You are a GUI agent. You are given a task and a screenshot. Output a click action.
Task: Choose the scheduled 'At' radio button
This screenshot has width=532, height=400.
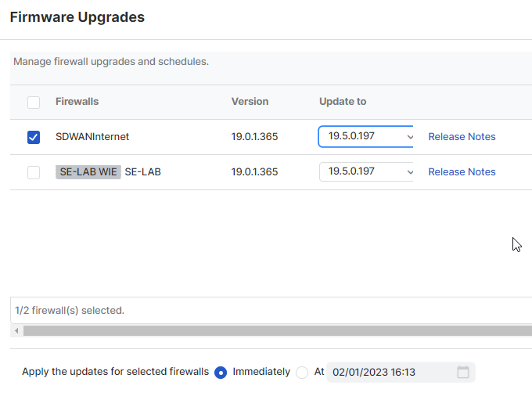[302, 373]
